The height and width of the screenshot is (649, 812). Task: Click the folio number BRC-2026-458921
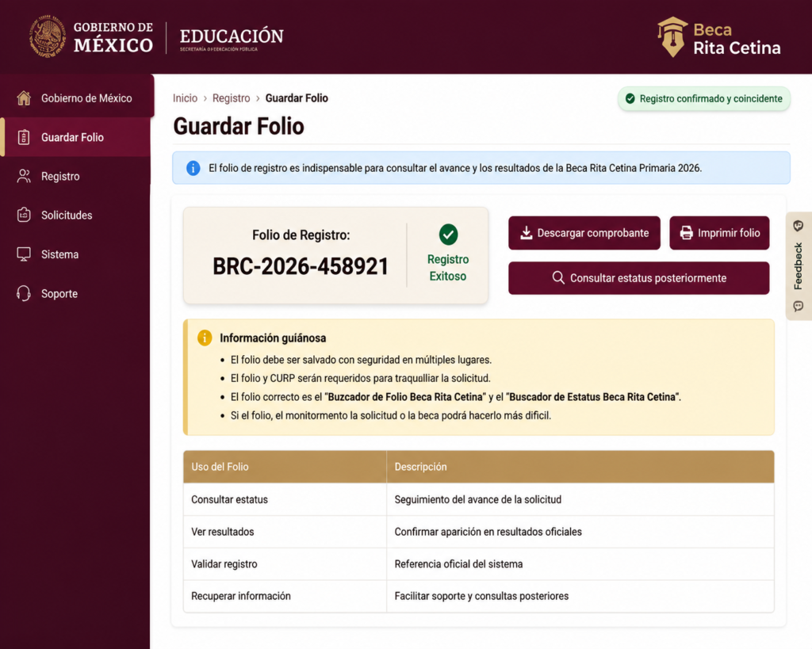301,266
